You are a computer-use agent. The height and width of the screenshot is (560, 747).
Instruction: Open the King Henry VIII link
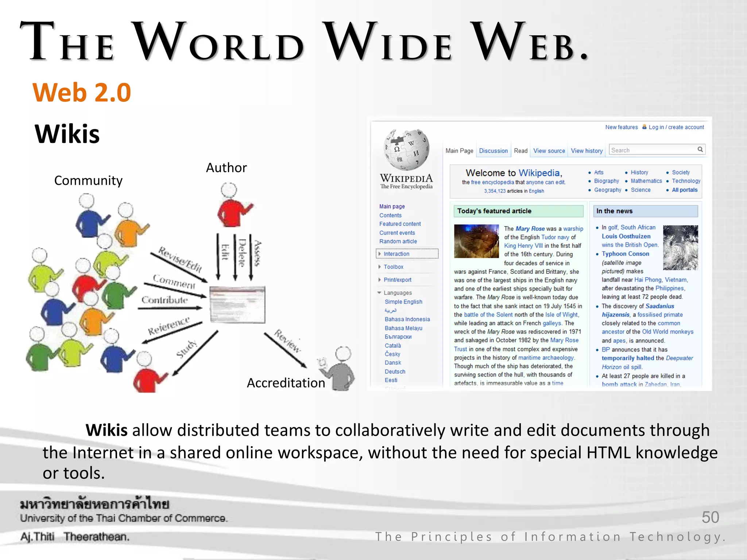click(x=523, y=246)
